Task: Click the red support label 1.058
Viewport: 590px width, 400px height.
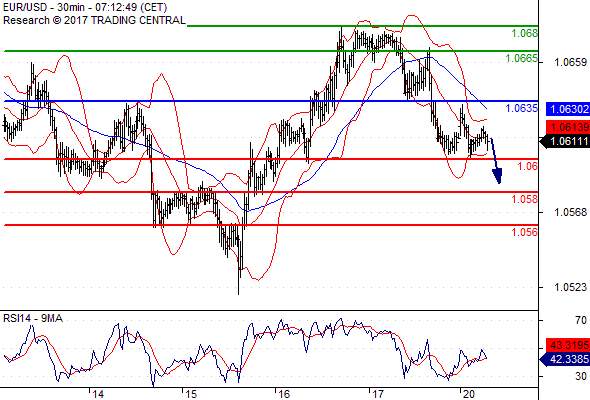Action: (x=525, y=199)
